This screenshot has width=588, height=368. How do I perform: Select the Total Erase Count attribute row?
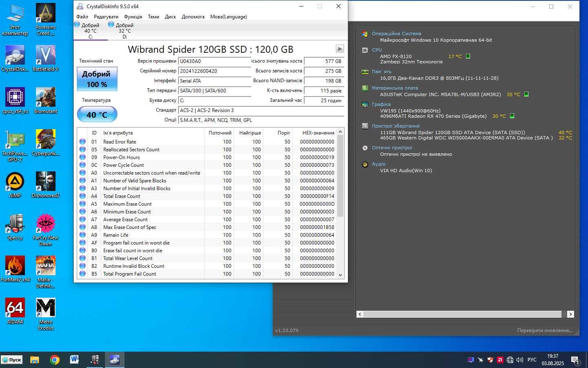207,196
